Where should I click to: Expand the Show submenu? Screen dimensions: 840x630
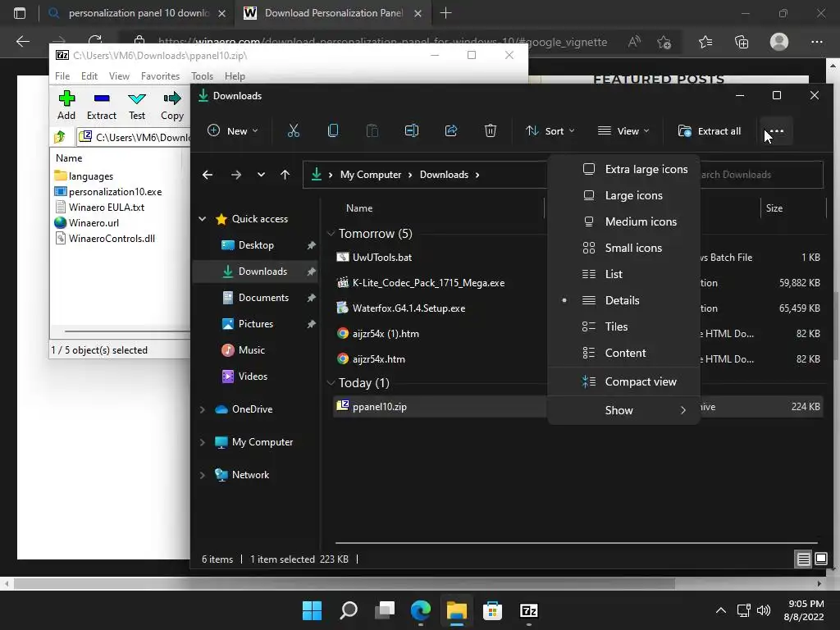click(x=624, y=410)
